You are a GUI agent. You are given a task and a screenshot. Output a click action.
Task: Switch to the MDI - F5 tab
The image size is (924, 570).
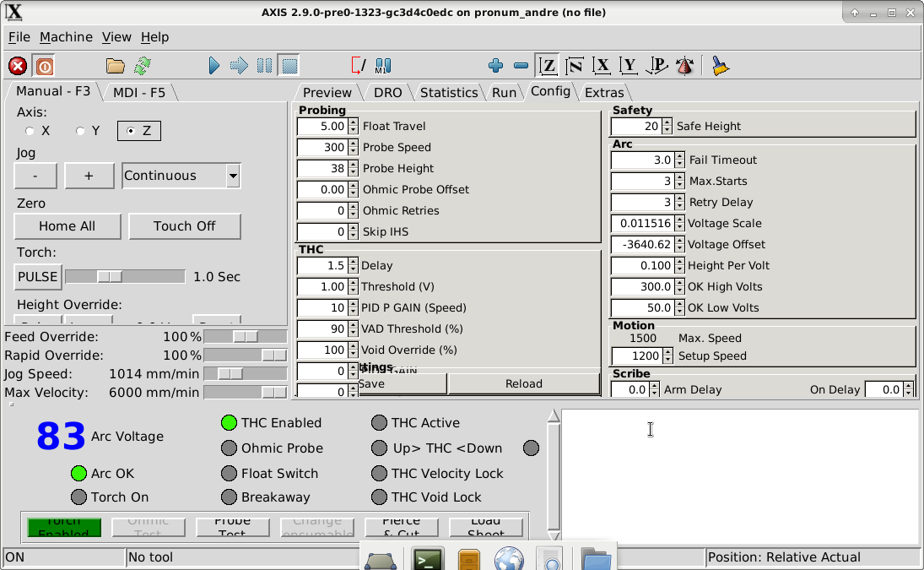click(139, 93)
